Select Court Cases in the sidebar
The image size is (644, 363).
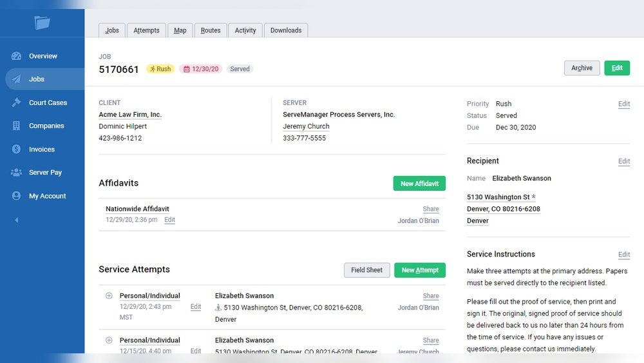[x=48, y=103]
